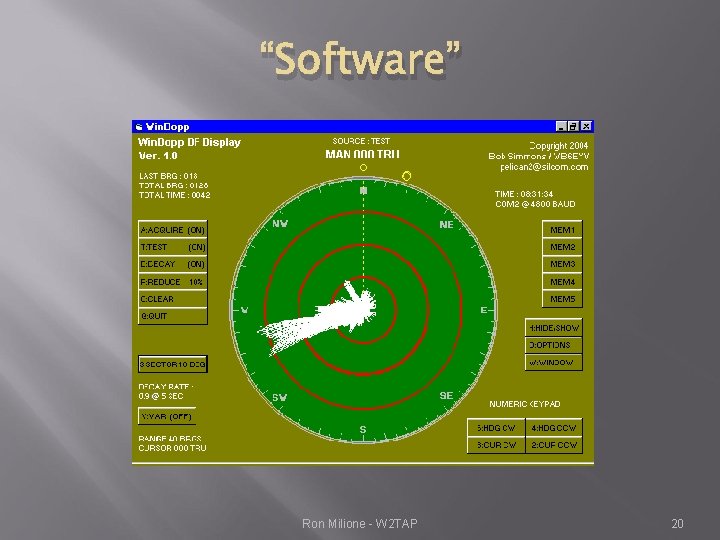Viewport: 720px width, 540px height.
Task: Open the O:OPTIONS button
Action: (554, 345)
